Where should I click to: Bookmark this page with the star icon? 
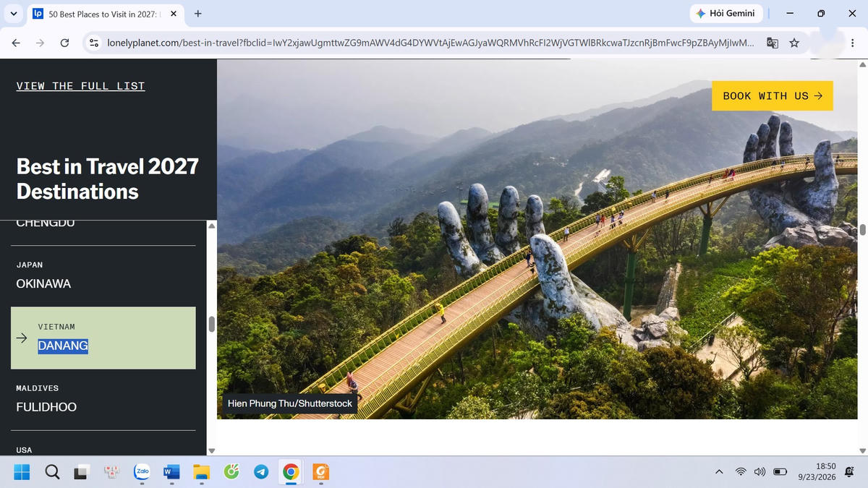coord(794,43)
